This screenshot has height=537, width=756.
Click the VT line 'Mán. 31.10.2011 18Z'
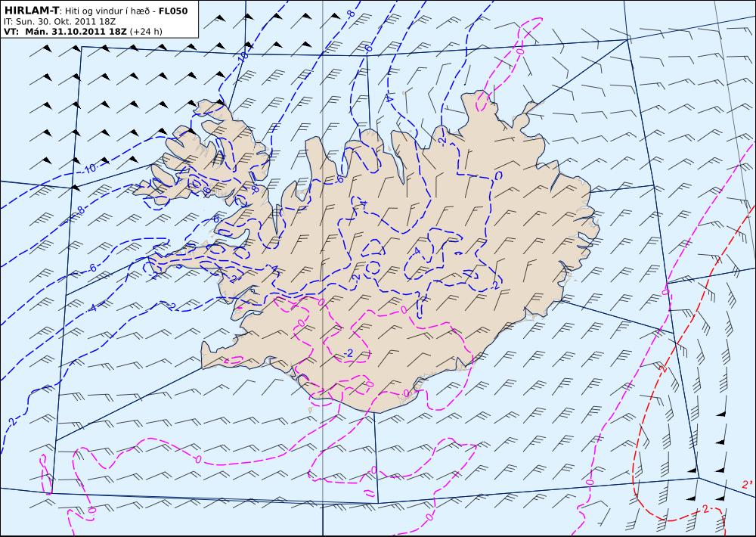click(76, 31)
